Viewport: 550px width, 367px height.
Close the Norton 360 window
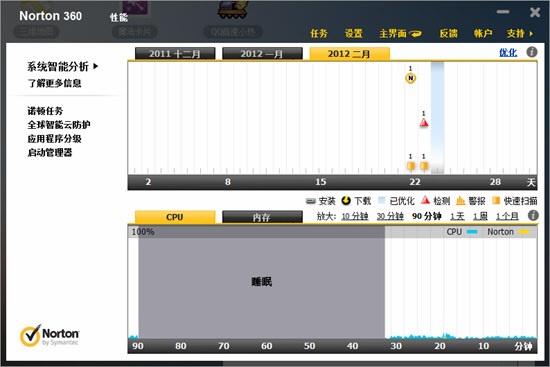click(535, 12)
